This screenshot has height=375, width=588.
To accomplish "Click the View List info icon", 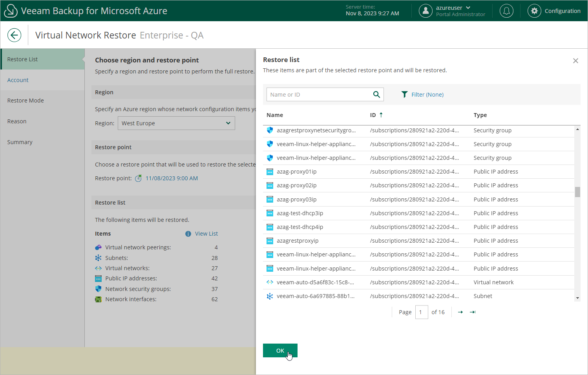I will [188, 234].
